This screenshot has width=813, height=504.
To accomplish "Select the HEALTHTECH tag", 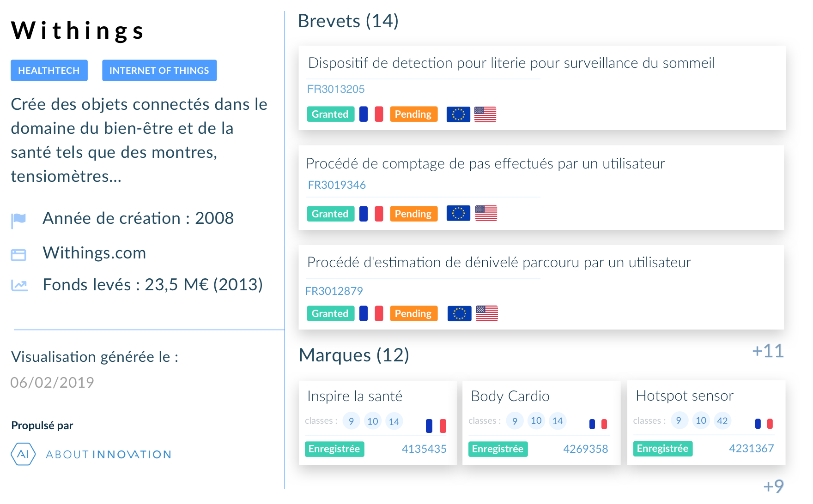I will click(x=49, y=71).
